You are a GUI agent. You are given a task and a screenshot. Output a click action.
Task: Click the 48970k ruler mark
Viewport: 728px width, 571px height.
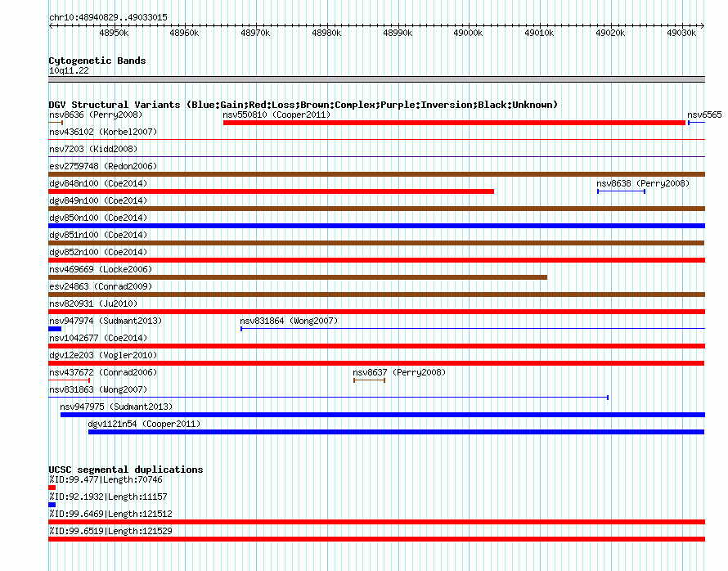255,33
